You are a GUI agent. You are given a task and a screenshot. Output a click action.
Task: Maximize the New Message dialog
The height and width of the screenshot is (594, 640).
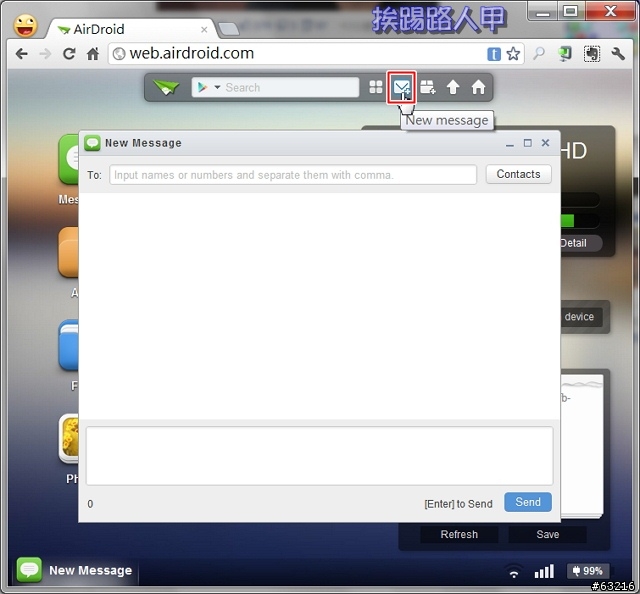pos(527,143)
